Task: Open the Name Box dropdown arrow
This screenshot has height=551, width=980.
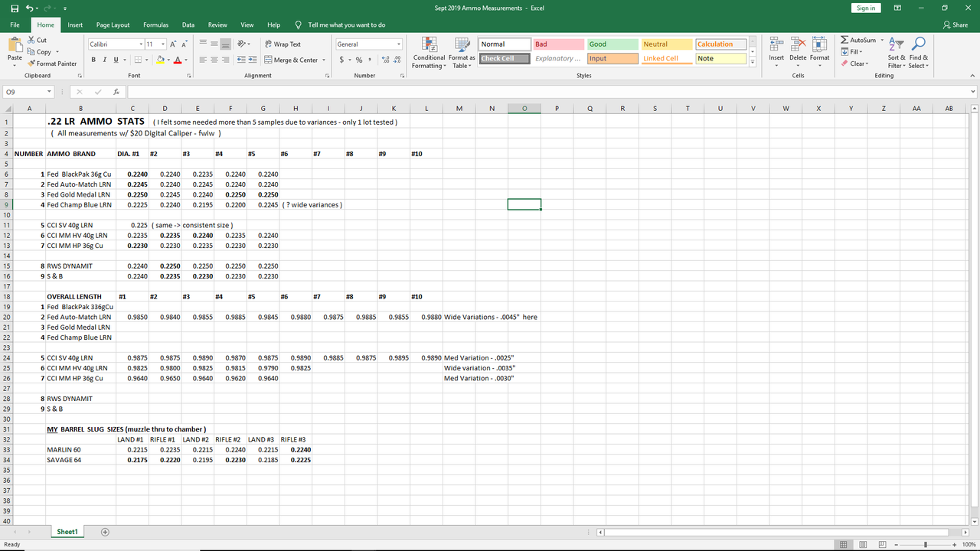Action: click(x=49, y=92)
